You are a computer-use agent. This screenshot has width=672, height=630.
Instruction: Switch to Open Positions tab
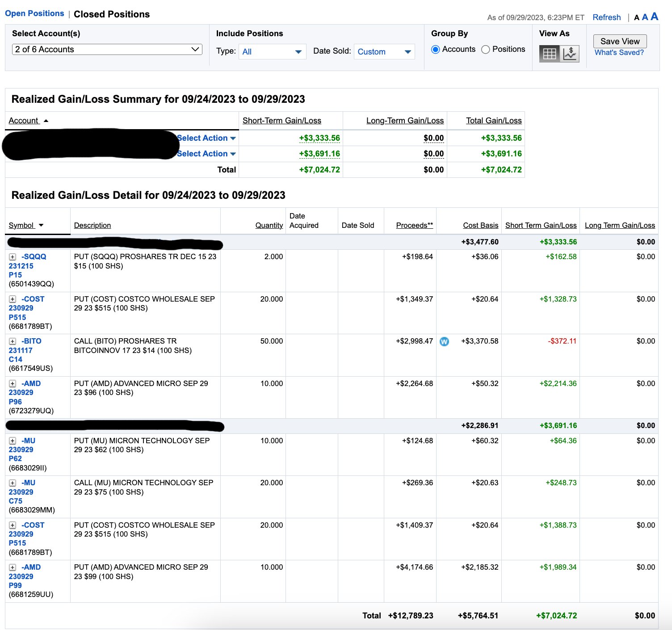tap(34, 13)
